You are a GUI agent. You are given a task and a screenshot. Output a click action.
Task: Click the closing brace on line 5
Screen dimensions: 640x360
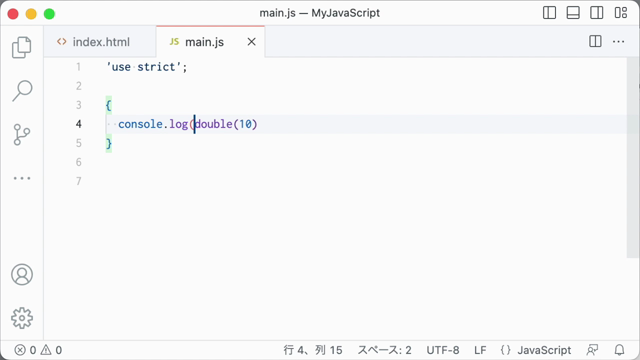pyautogui.click(x=109, y=143)
